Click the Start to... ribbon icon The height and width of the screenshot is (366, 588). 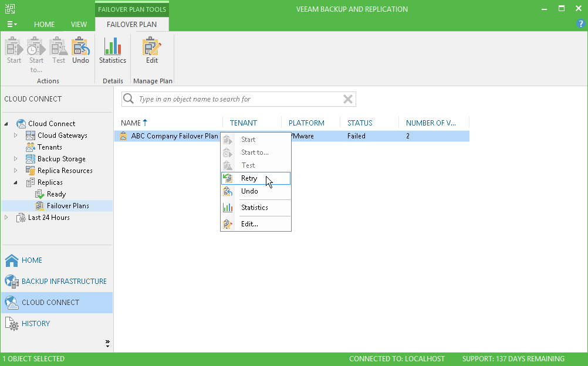(x=36, y=46)
